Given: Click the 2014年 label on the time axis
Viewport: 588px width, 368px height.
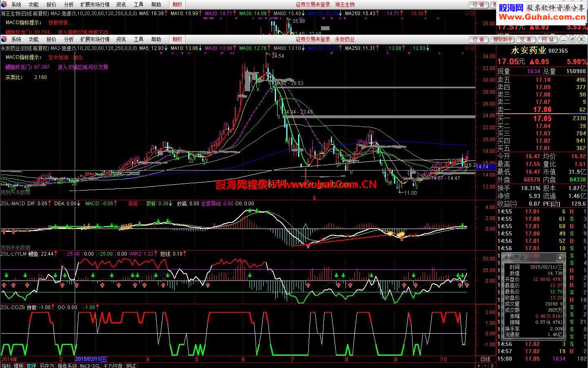Looking at the screenshot, I should [9, 359].
